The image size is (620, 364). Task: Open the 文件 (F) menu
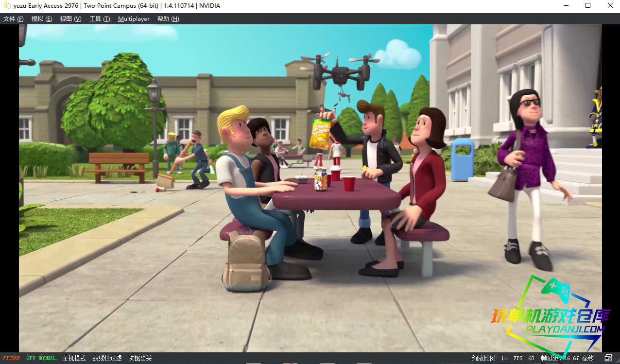[x=13, y=19]
